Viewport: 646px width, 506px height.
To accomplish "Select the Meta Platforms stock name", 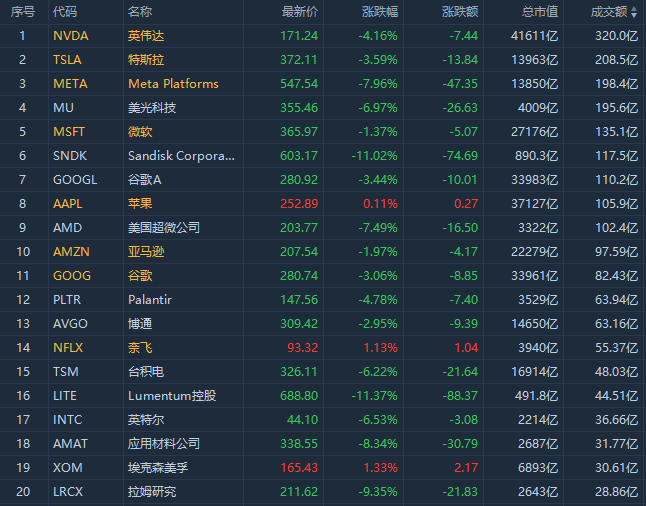I will tap(173, 83).
